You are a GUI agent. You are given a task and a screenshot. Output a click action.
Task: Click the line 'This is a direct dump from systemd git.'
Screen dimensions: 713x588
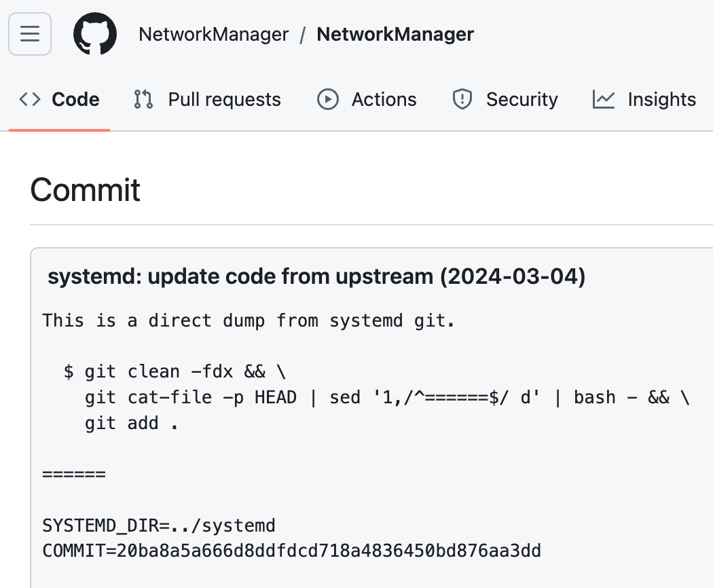[x=249, y=320]
